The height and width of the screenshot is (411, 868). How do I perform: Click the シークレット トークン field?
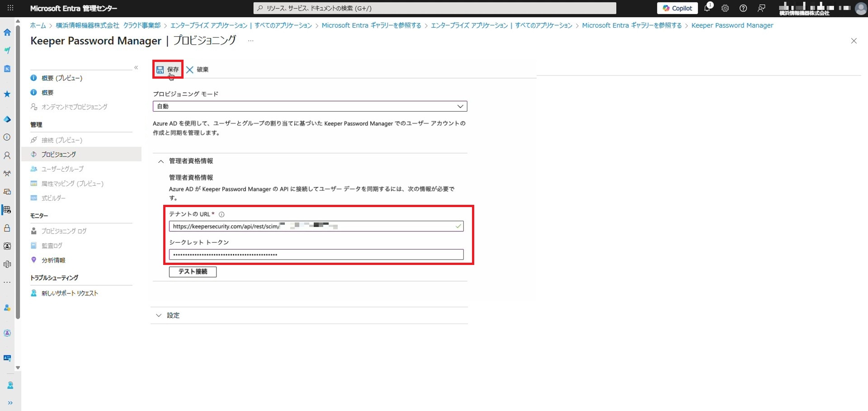point(316,255)
